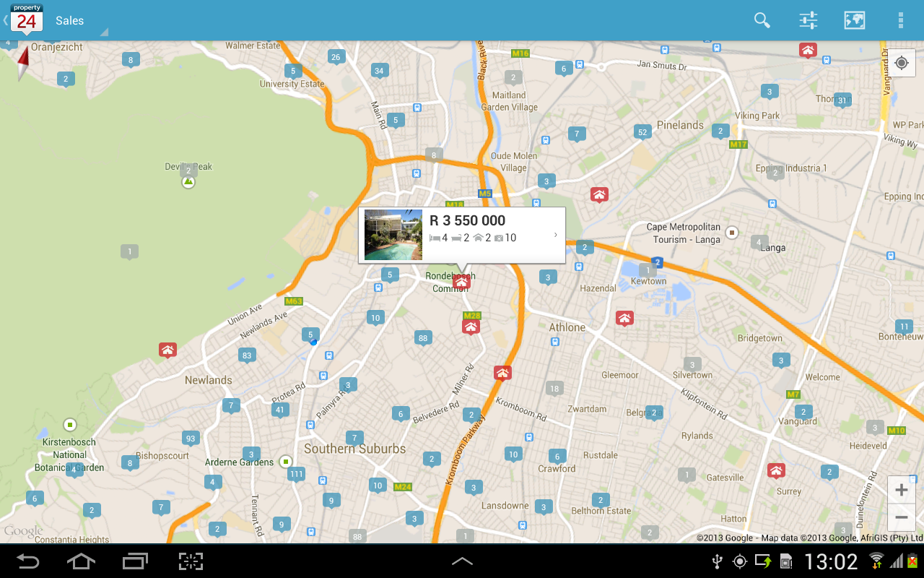Tap the search icon in the toolbar

coord(762,20)
